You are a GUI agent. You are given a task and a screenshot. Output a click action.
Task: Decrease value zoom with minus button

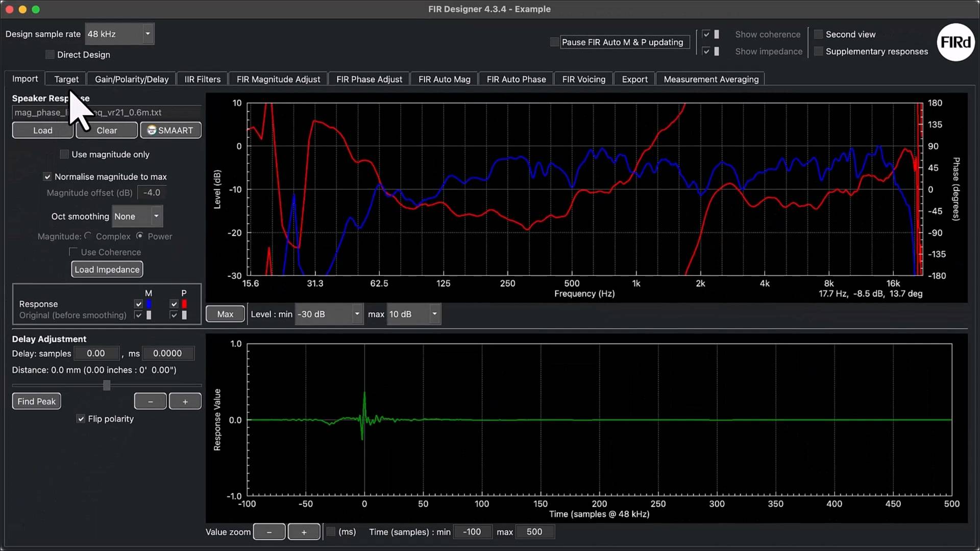269,532
